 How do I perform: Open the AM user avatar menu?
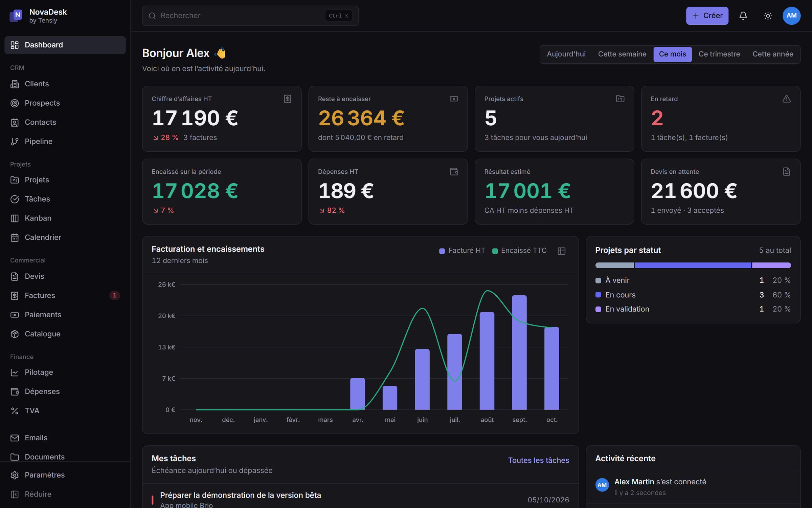point(791,16)
